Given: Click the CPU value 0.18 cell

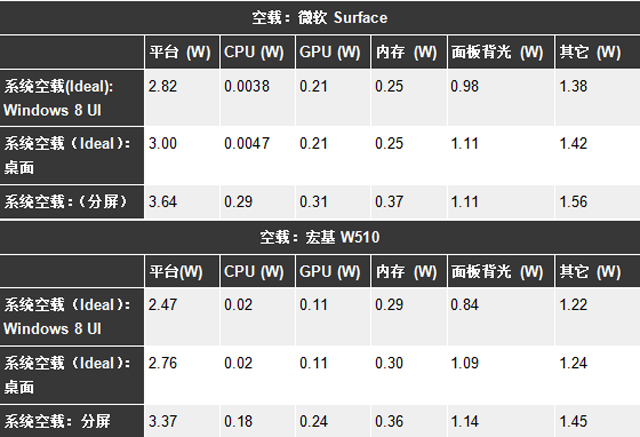Looking at the screenshot, I should [x=237, y=421].
